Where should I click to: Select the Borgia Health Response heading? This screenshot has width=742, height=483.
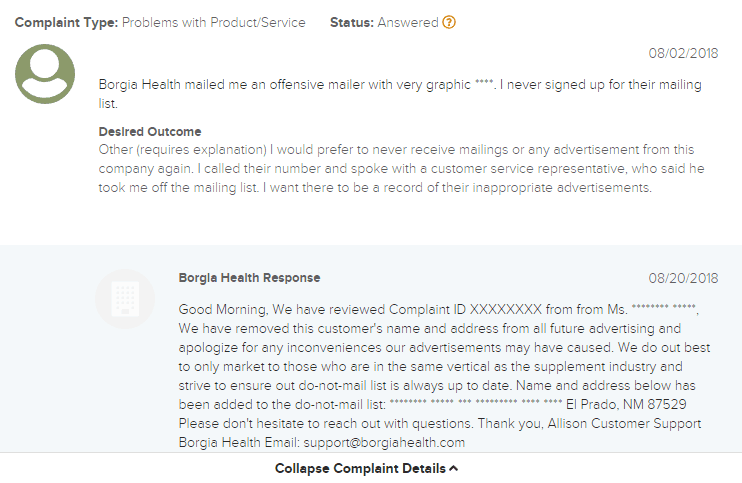[x=249, y=277]
